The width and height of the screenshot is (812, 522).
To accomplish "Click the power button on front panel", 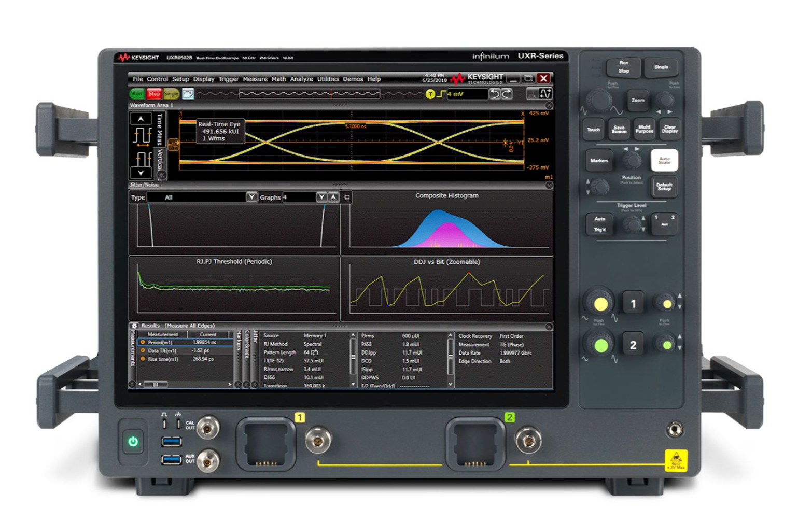I will 133,442.
